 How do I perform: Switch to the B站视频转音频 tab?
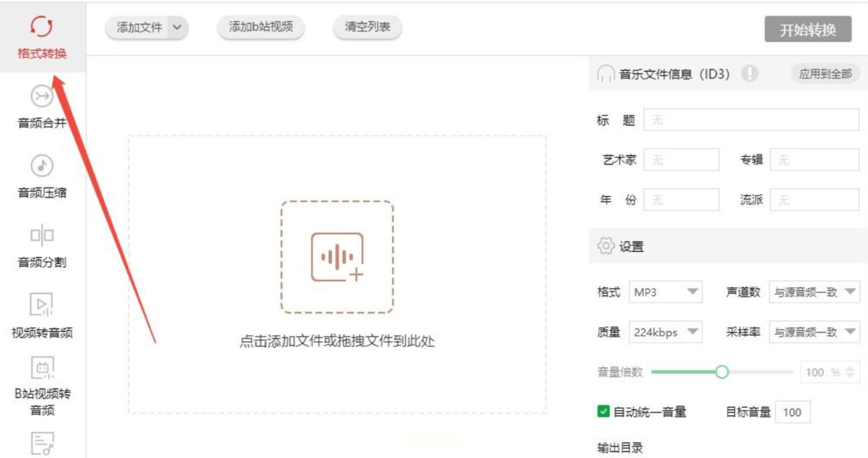pyautogui.click(x=42, y=386)
